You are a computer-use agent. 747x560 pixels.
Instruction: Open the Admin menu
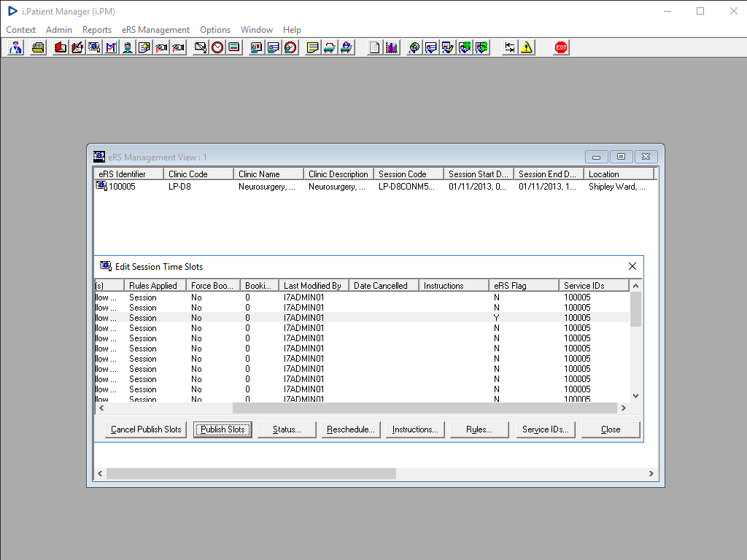coord(59,29)
